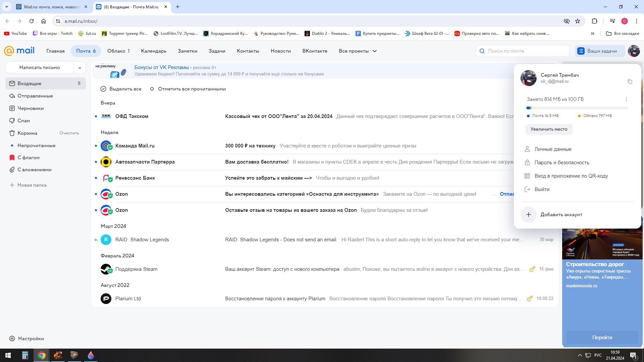Click Команда Mail.ru sender avatar
644x362 pixels.
tap(106, 146)
